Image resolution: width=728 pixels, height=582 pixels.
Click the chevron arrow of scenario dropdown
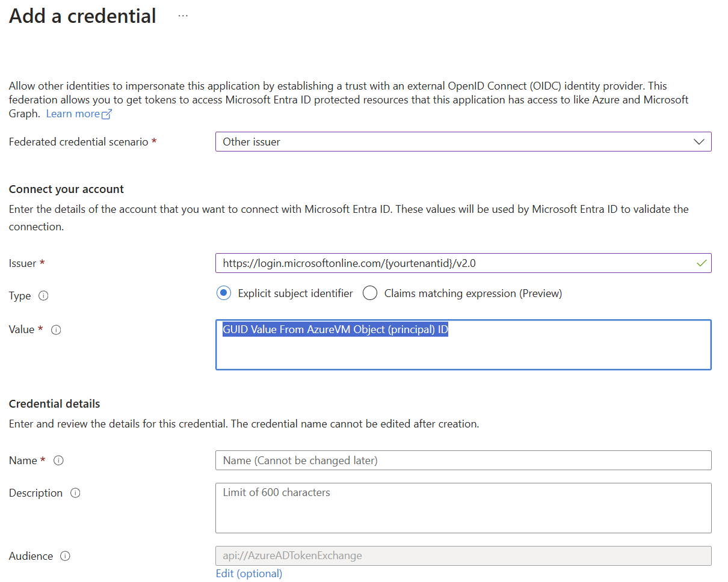click(699, 142)
